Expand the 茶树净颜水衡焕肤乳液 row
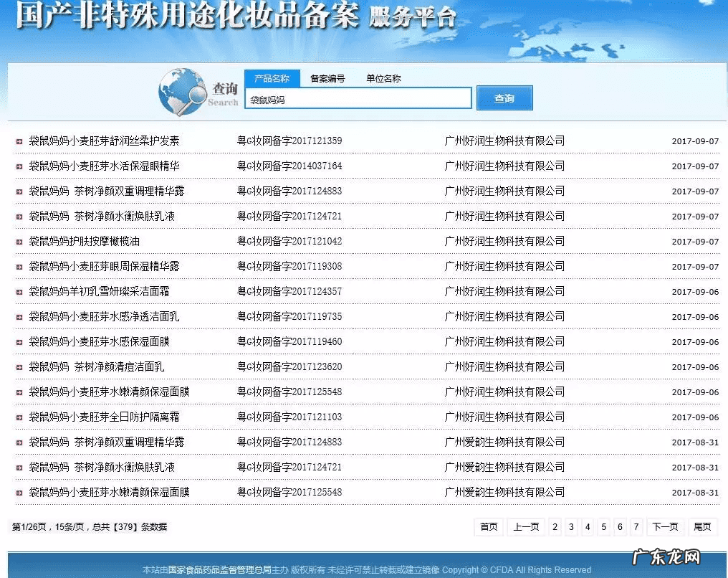728x578 pixels. point(18,216)
